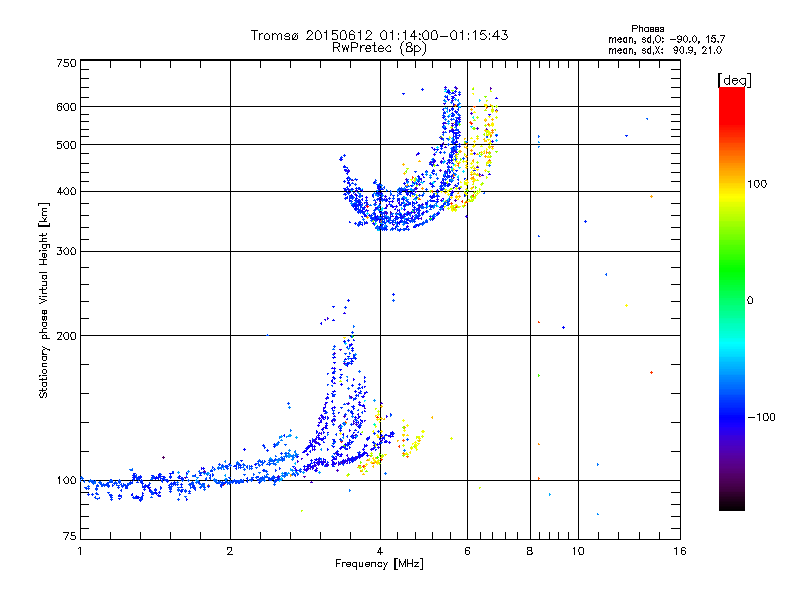Click the 'Stationary phase Virtual Height [km]' axis title

44,300
